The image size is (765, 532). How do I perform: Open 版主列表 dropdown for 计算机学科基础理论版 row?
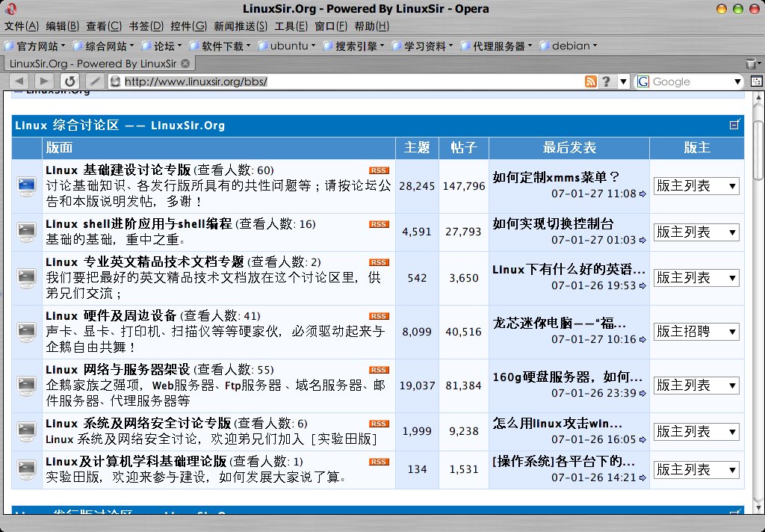coord(696,469)
